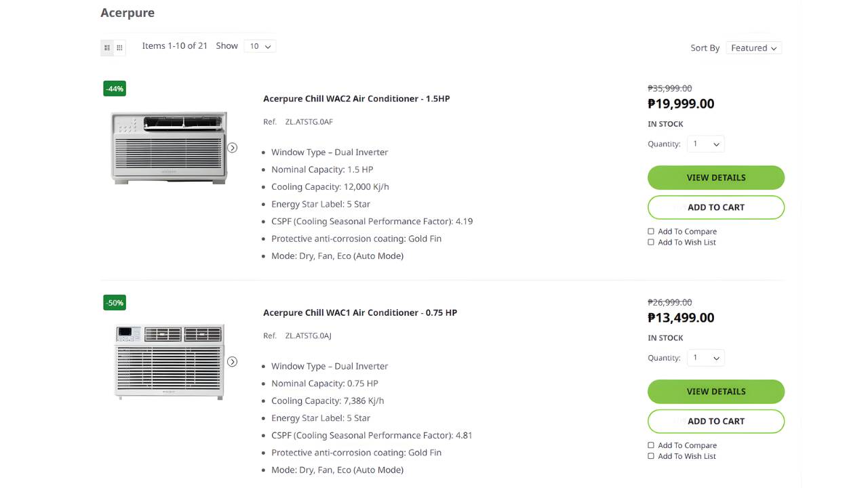868x488 pixels.
Task: View details of the Acerpure Chill WAC1
Action: tap(716, 391)
